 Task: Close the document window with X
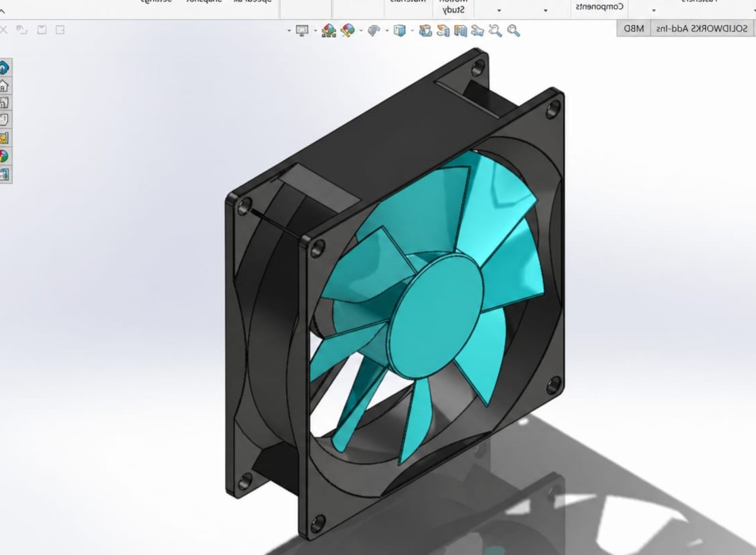pyautogui.click(x=3, y=30)
